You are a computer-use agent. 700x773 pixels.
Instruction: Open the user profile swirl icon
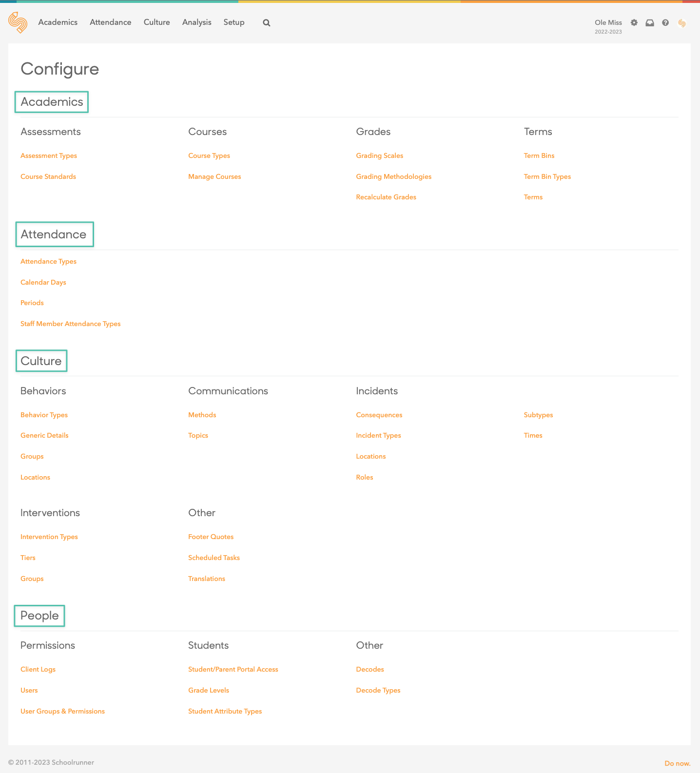[681, 23]
